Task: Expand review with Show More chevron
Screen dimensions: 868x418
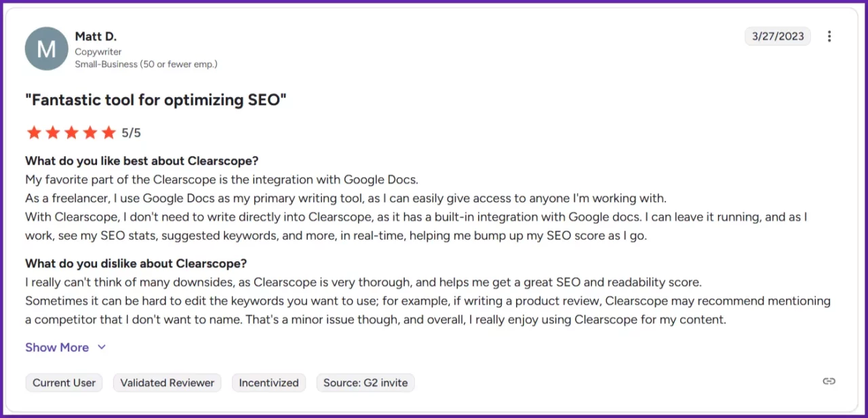Action: (102, 347)
